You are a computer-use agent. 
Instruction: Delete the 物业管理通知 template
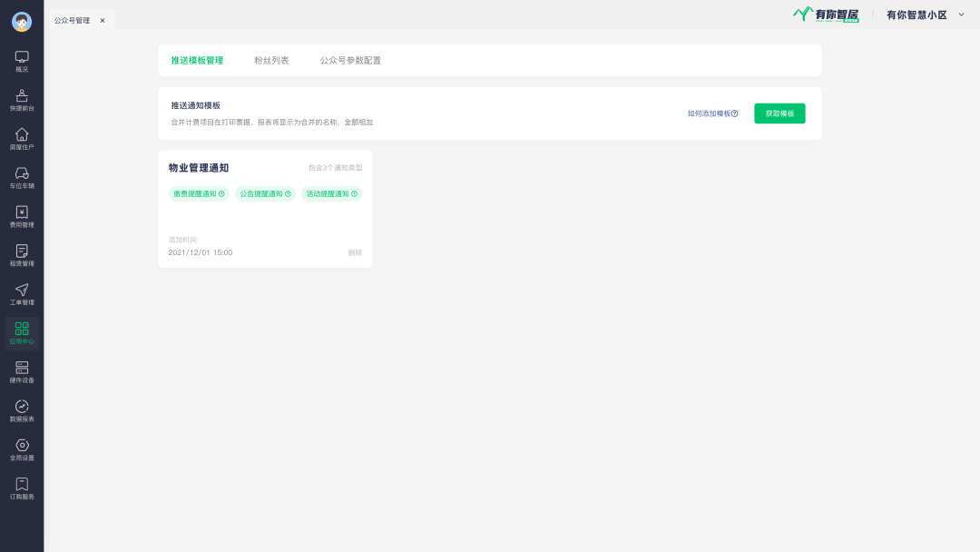tap(355, 252)
